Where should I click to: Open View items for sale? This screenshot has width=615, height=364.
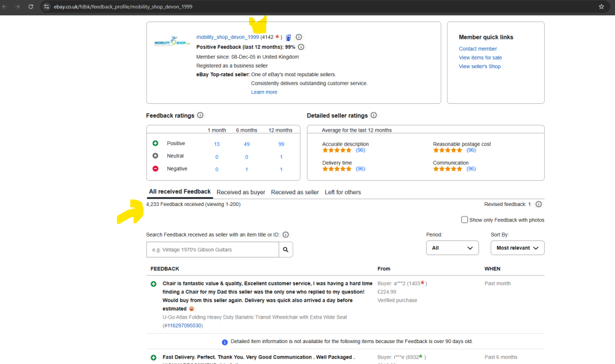(480, 58)
